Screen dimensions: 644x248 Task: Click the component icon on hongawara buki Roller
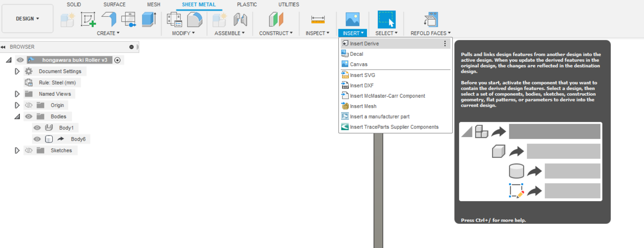(31, 60)
